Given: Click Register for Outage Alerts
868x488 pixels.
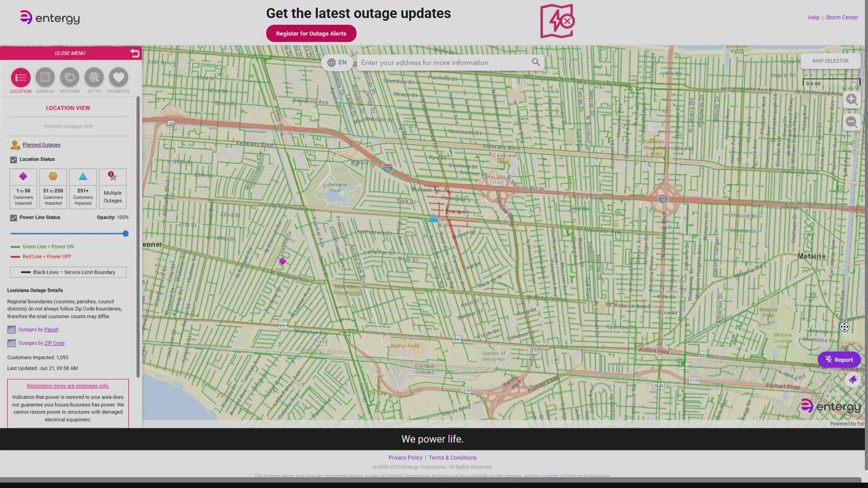Looking at the screenshot, I should coord(311,33).
